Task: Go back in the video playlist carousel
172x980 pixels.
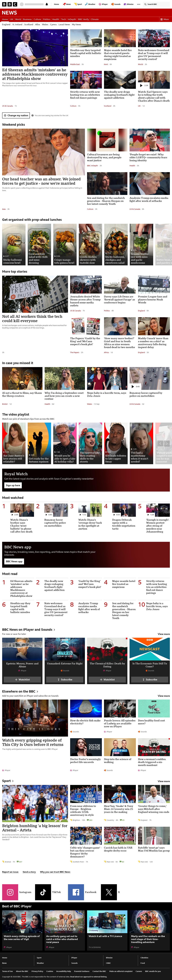Action: point(160,444)
